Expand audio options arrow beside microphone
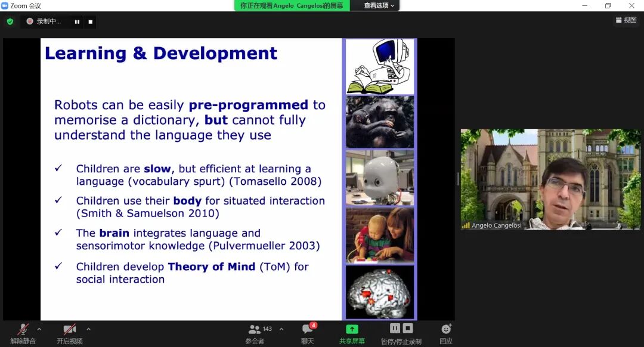Screen dimensions: 644x347 [39, 329]
